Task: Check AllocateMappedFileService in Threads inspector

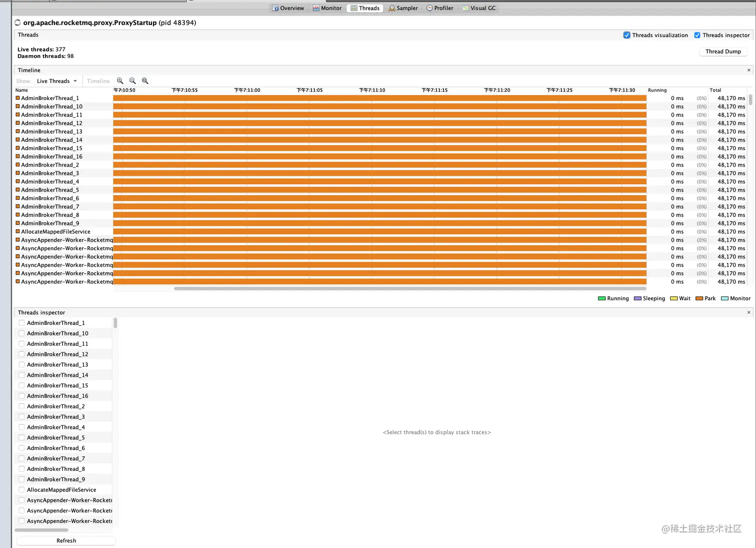Action: (x=21, y=489)
